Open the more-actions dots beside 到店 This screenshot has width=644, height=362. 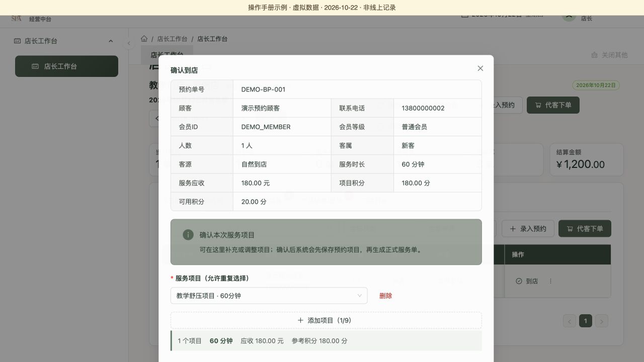tap(550, 281)
